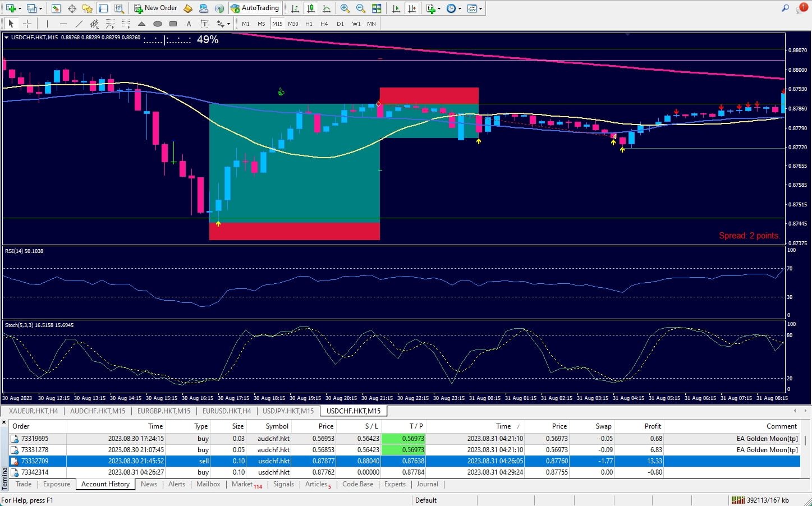Expand the Templates dropdown arrow
Image resolution: width=812 pixels, height=506 pixels.
coord(480,8)
